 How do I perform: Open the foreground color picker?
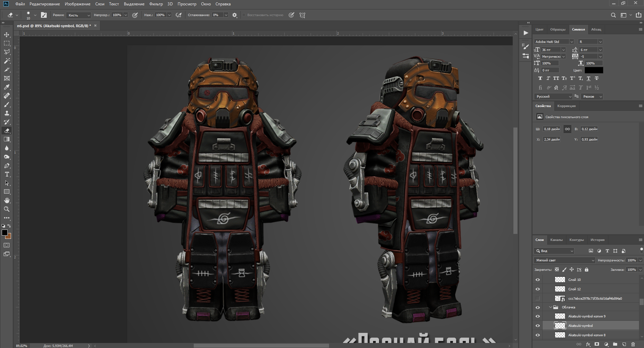(x=4, y=232)
